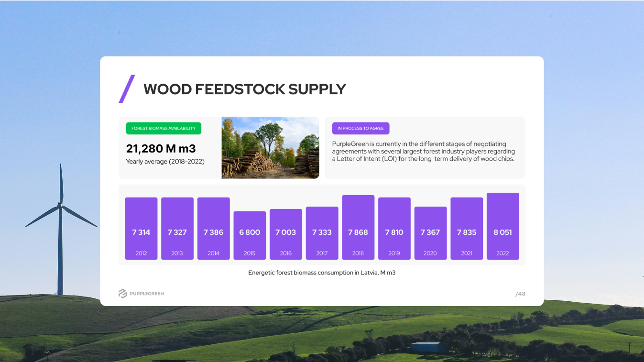Select the 2012 bar showing 7 314

(x=141, y=229)
